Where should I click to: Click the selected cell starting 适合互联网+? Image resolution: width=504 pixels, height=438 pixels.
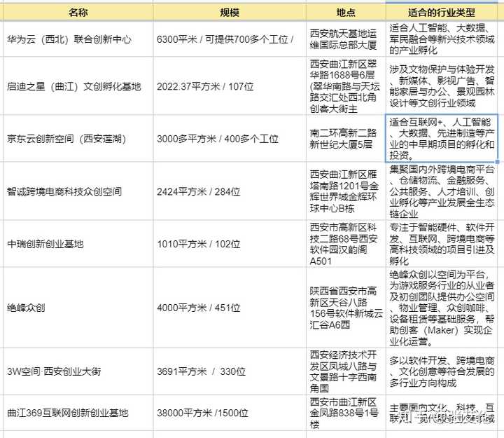[x=441, y=138]
